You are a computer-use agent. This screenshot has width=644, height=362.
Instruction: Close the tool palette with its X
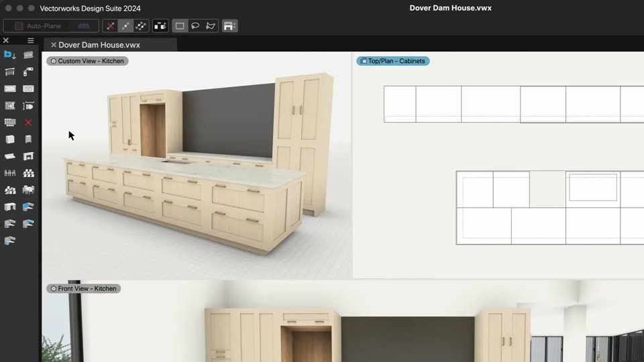point(6,40)
